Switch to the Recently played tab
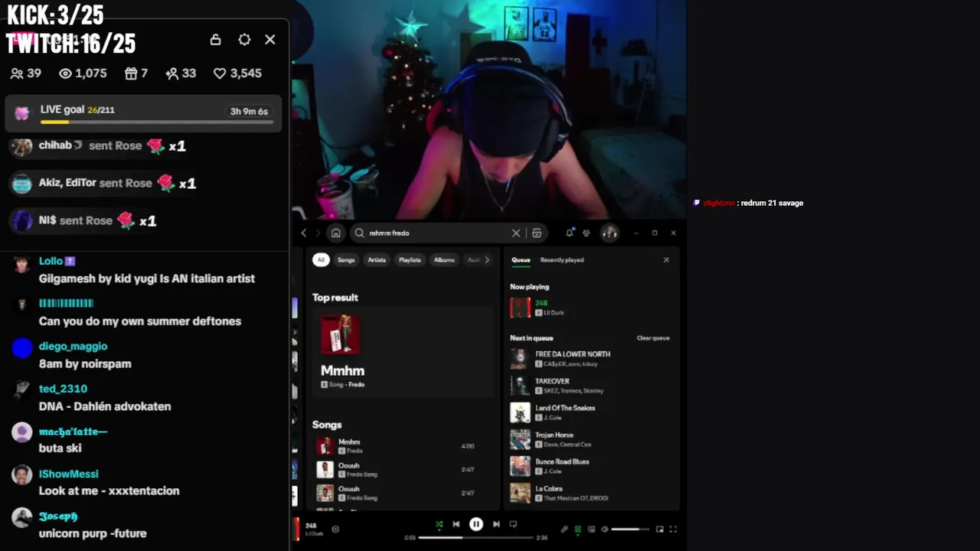The height and width of the screenshot is (551, 980). (562, 259)
